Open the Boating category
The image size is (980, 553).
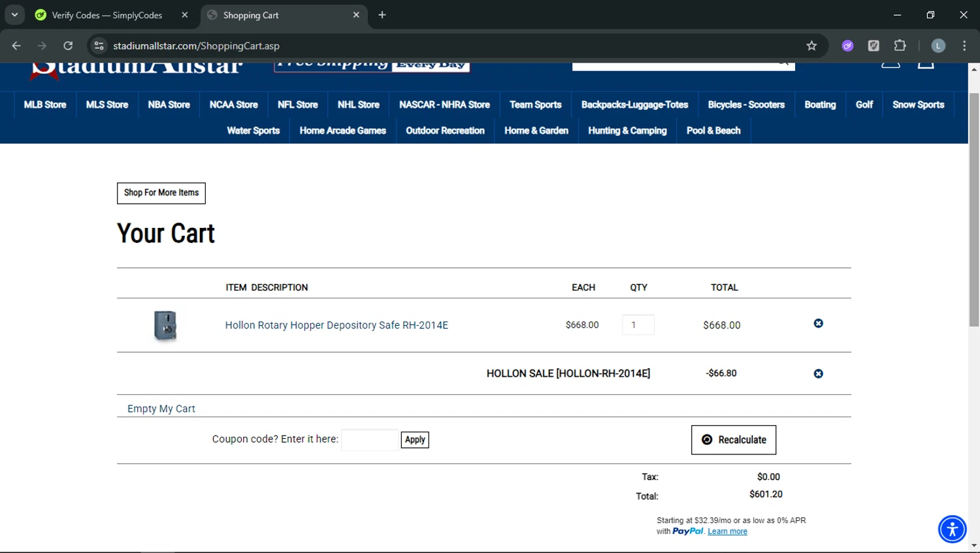(820, 104)
